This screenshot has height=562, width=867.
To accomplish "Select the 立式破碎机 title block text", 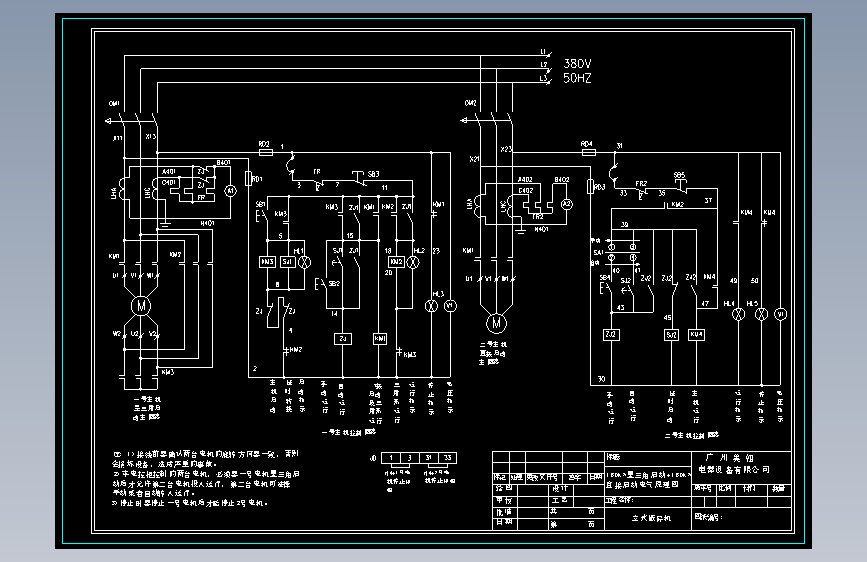I will coord(651,518).
